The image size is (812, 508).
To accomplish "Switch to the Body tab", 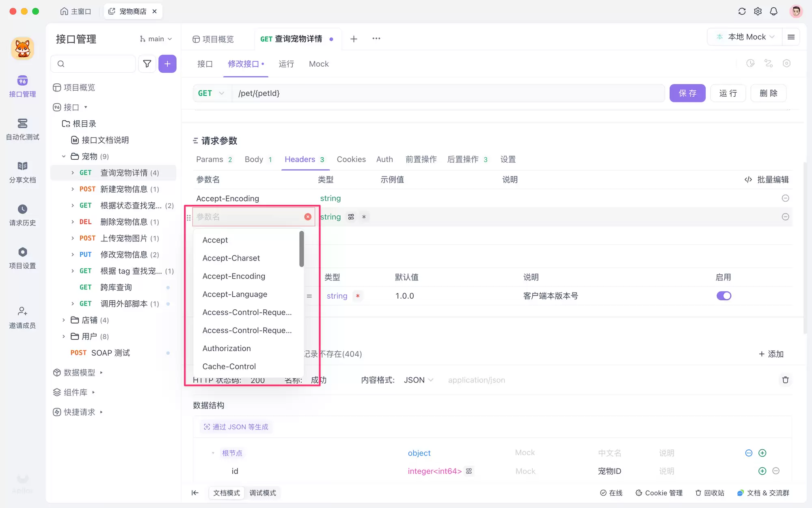I will coord(258,159).
